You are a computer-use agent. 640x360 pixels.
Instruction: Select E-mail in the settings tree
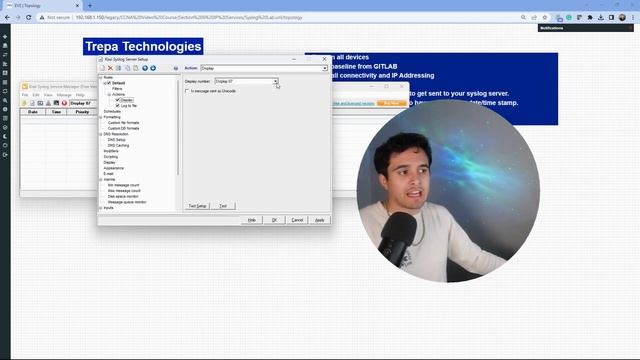point(109,174)
